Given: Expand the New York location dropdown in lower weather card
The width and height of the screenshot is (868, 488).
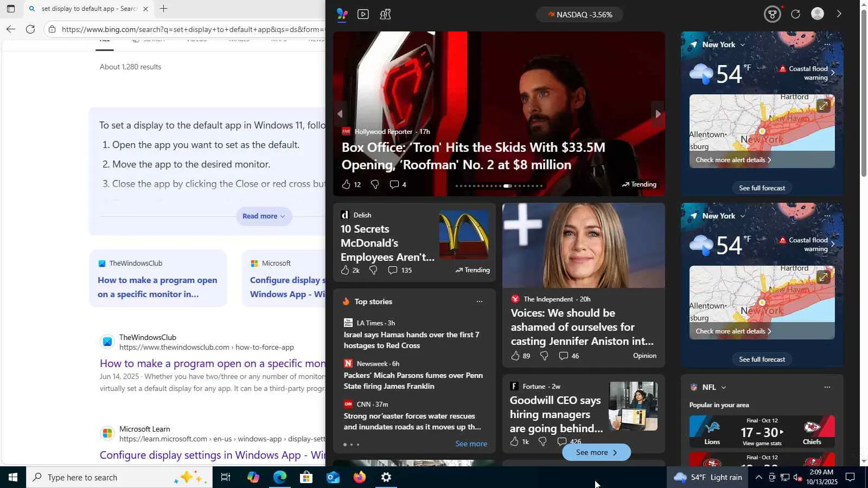Looking at the screenshot, I should (x=743, y=216).
